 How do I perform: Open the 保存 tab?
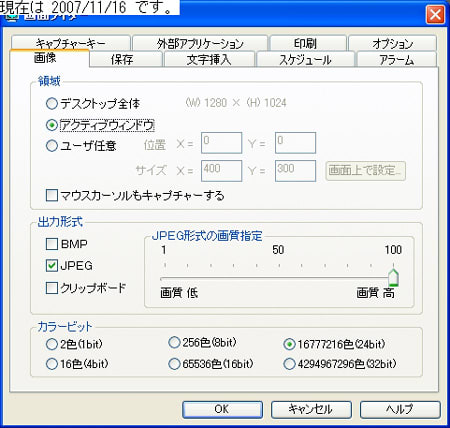[126, 59]
